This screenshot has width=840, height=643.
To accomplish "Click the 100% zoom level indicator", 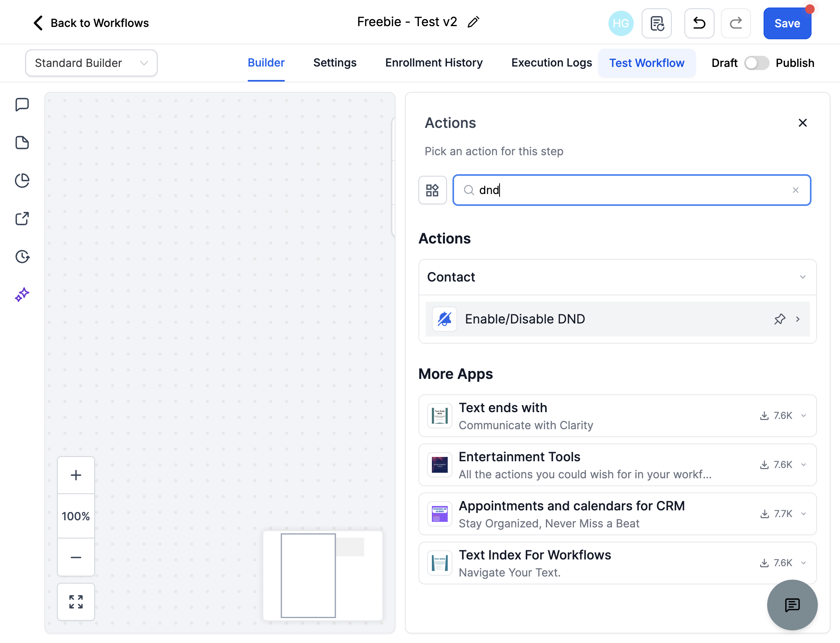I will pyautogui.click(x=76, y=516).
